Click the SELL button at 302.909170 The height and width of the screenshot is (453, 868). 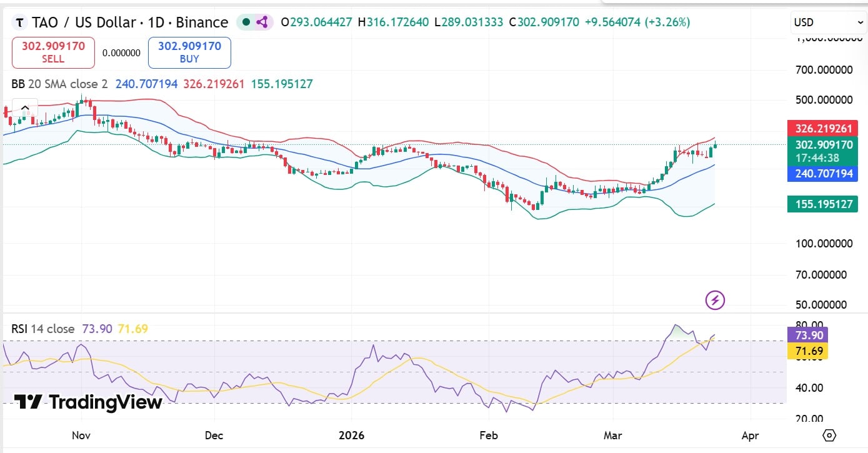(x=53, y=52)
